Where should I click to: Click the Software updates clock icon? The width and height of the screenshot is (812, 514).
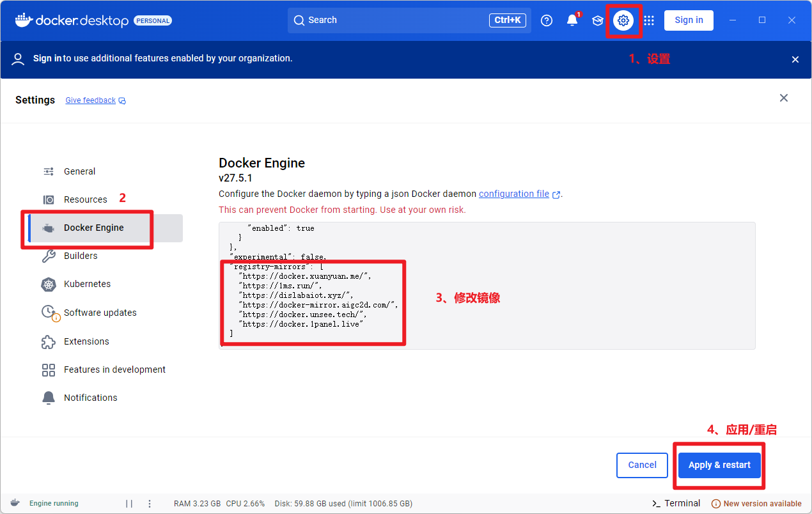(49, 313)
